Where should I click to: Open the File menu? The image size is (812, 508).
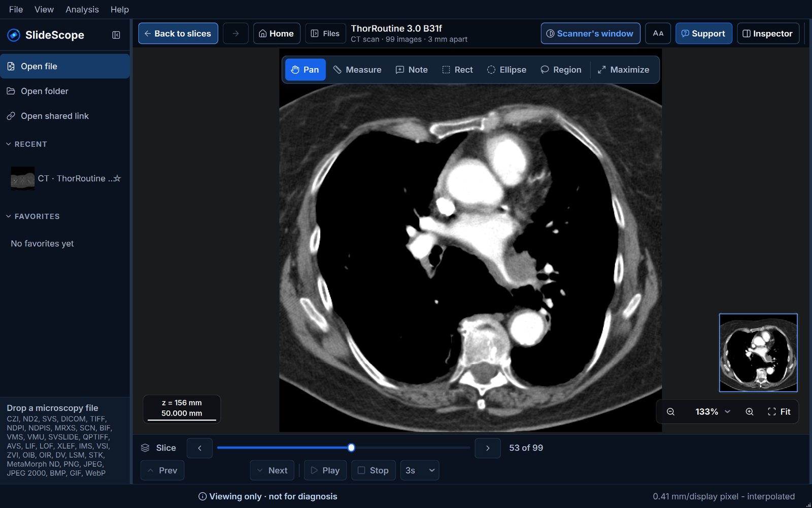point(16,10)
